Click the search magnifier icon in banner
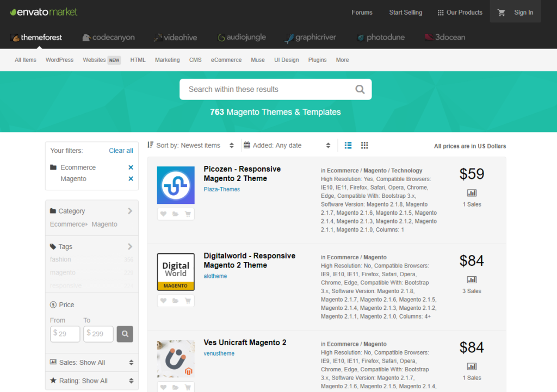 click(360, 90)
